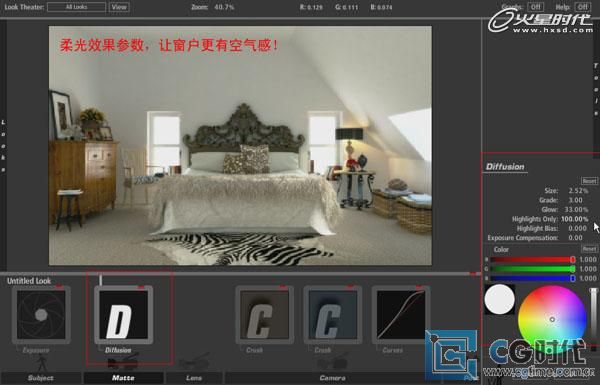Switch to the Lens tab
This screenshot has width=600, height=385.
194,378
